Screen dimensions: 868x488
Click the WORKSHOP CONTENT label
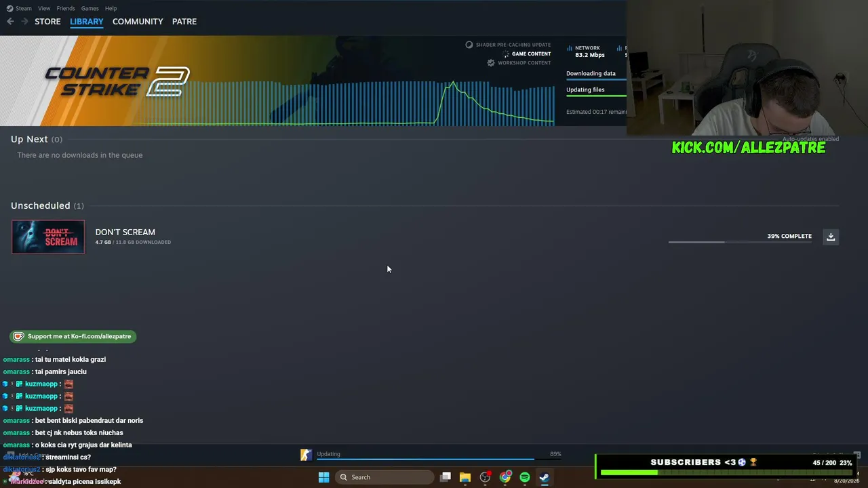524,63
